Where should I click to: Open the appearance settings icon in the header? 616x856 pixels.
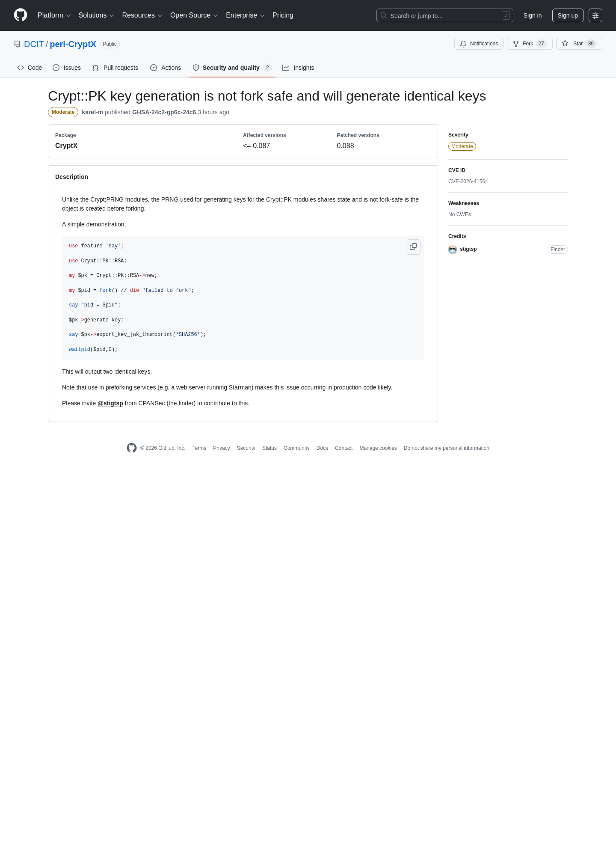[595, 15]
